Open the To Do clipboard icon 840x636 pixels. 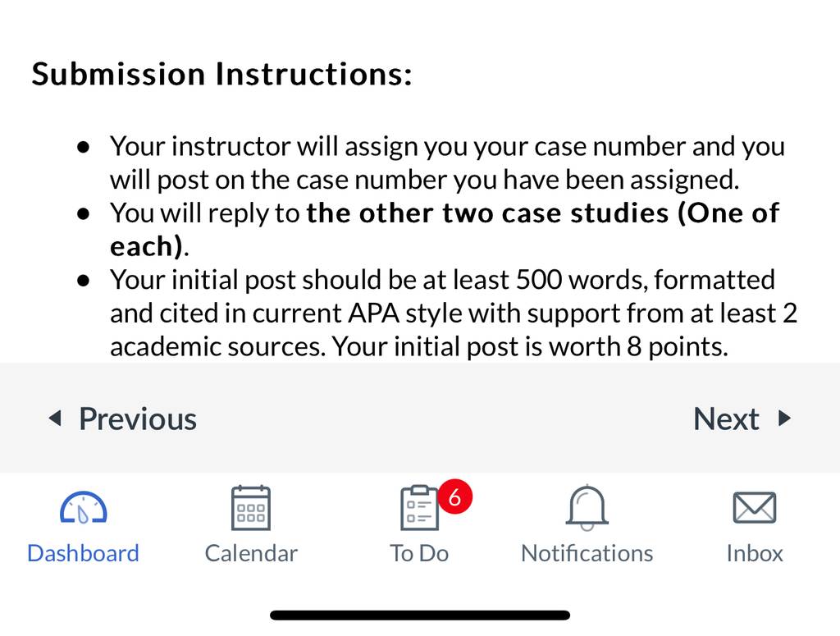click(x=419, y=507)
